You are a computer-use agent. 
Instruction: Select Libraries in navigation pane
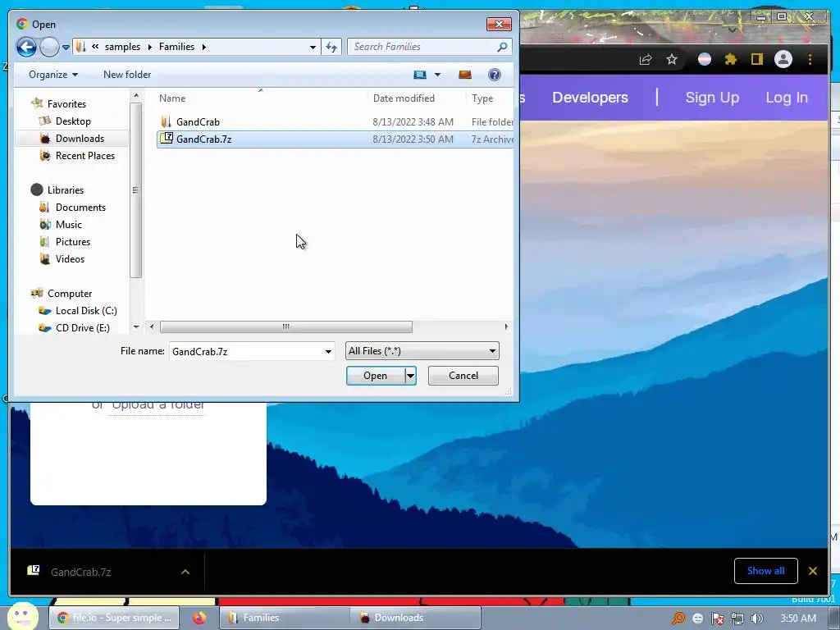click(x=66, y=189)
